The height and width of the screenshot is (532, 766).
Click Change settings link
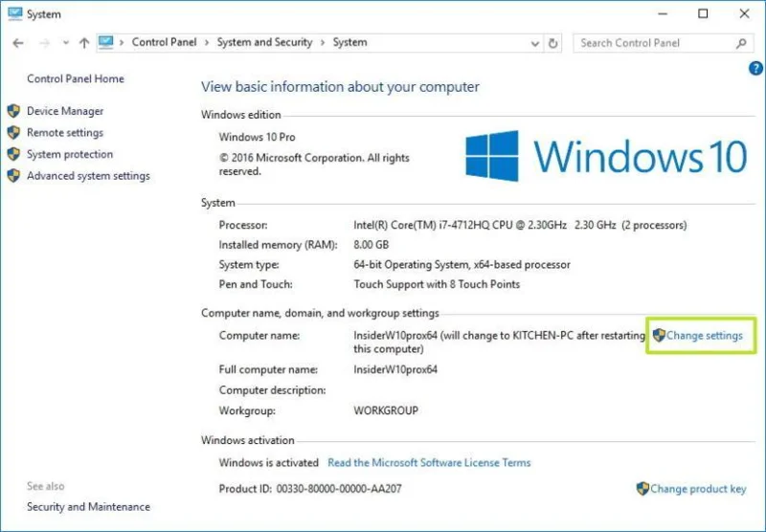(x=705, y=335)
